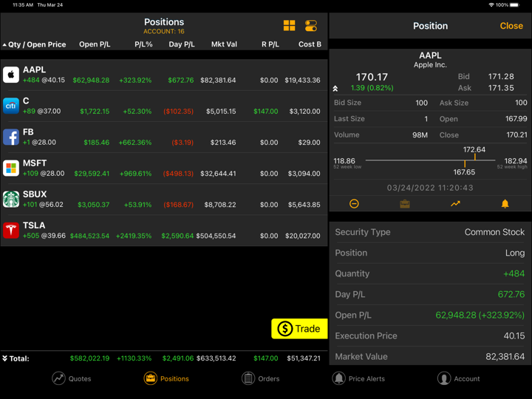
Task: Open the AAPL chart trend icon
Action: (x=455, y=204)
